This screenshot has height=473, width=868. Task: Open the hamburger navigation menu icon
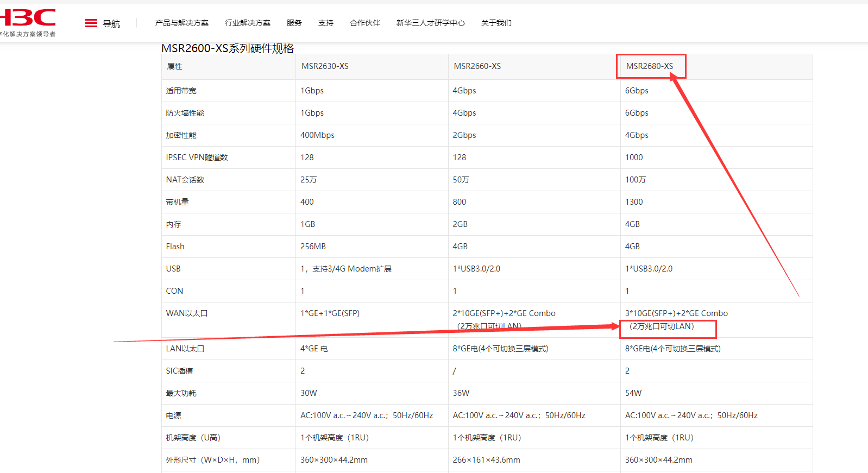[x=91, y=23]
